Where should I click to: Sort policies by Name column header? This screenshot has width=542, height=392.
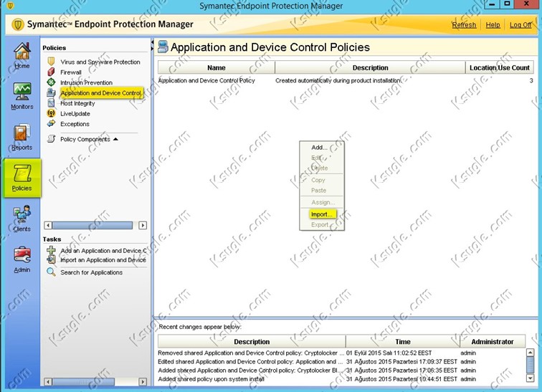coord(217,67)
